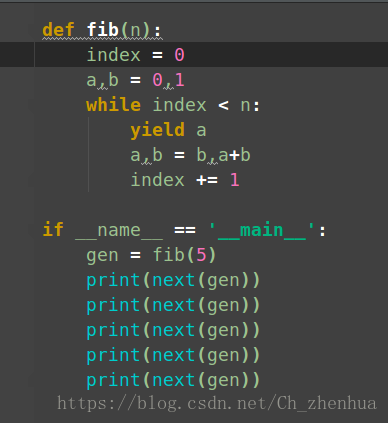Click the "if __name__ == '__main__':" line
Screen dimensions: 388x423
(x=184, y=230)
